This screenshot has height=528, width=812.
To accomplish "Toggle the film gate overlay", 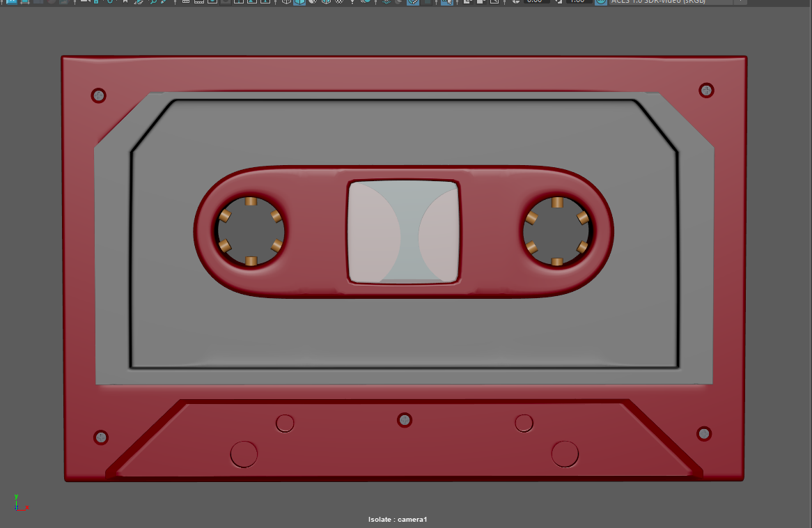I will click(x=199, y=1).
